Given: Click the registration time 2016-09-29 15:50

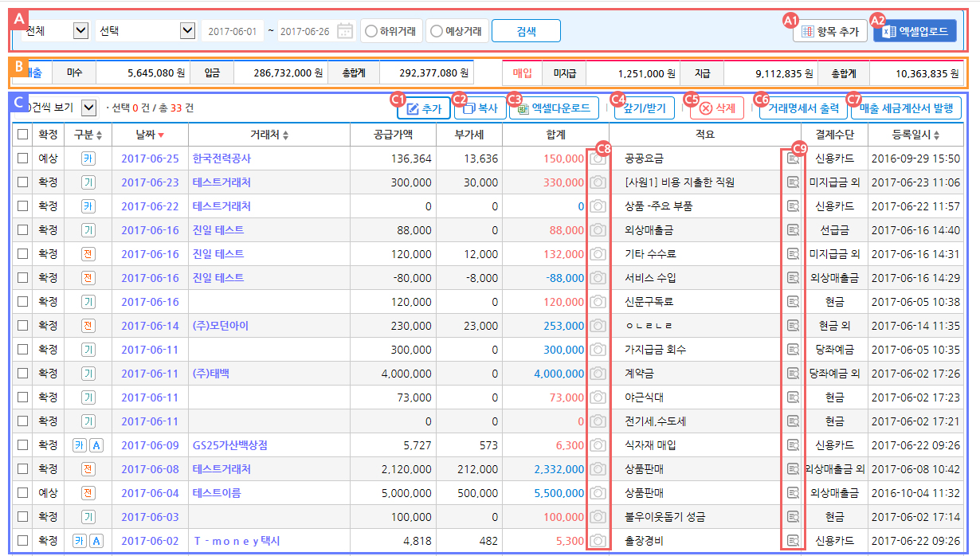Looking at the screenshot, I should (915, 159).
